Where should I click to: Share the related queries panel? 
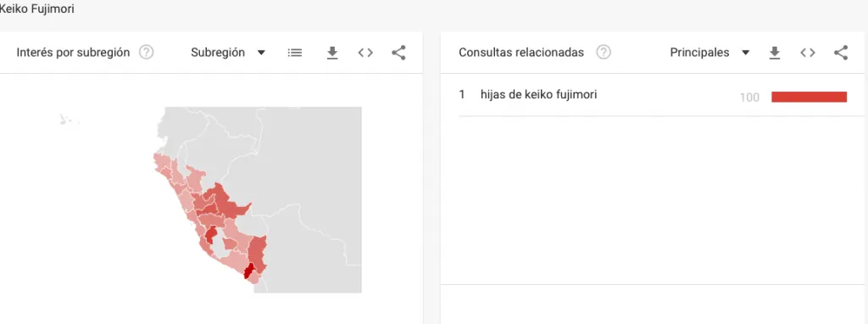point(841,53)
